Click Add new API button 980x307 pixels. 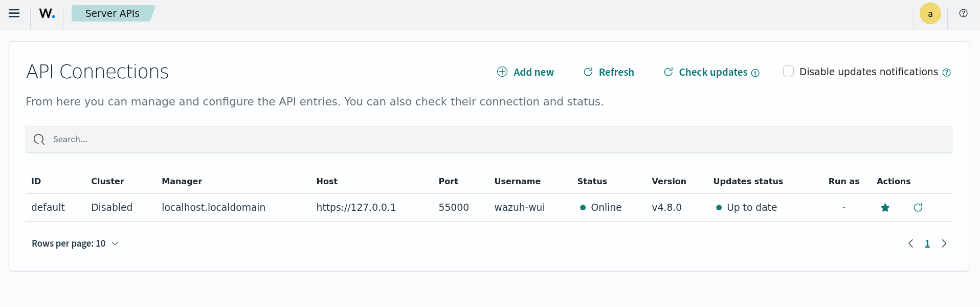pos(525,72)
